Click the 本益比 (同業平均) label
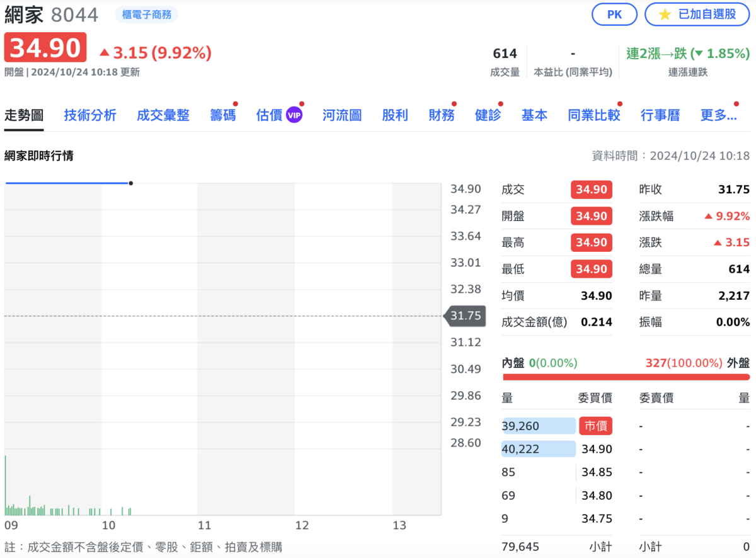Viewport: 756px width, 558px height. 573,72
